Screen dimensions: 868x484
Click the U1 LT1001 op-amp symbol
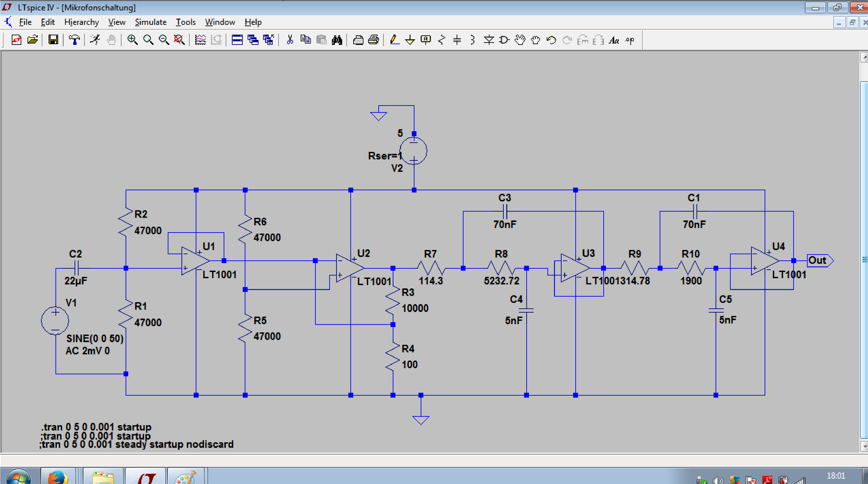coord(195,261)
